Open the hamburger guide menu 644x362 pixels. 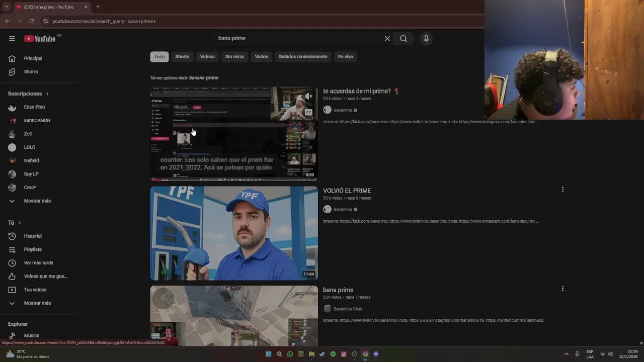coord(12,39)
